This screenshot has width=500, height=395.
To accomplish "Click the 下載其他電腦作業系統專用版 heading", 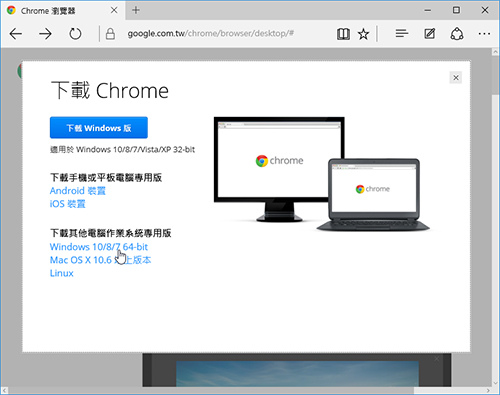I will tap(111, 233).
